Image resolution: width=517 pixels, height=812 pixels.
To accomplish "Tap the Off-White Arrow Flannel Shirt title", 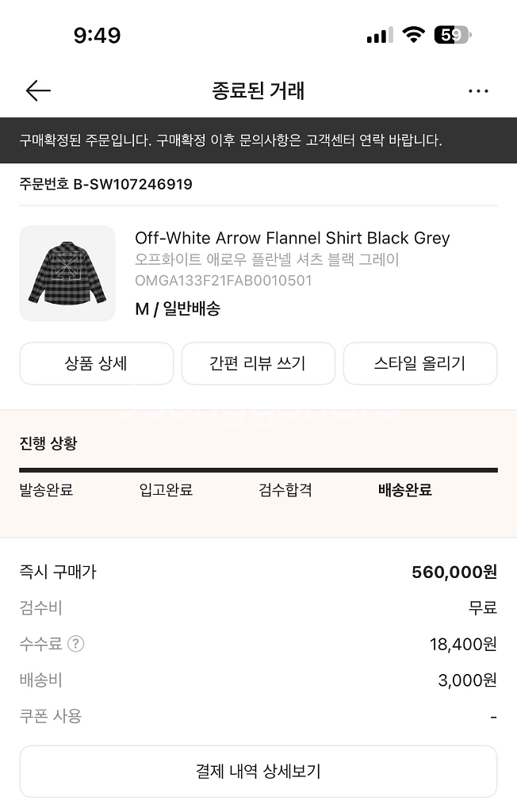I will pos(292,238).
